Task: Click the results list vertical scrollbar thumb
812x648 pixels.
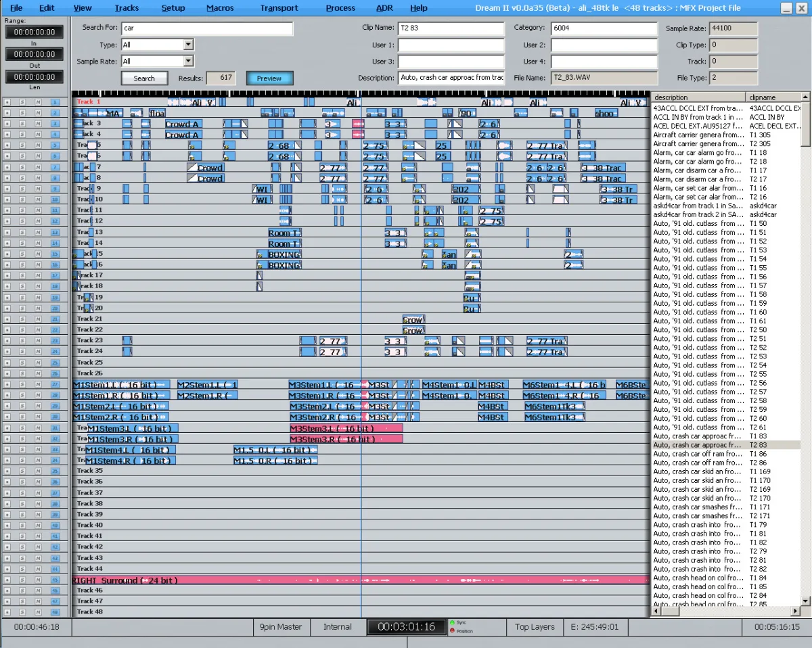Action: point(805,123)
